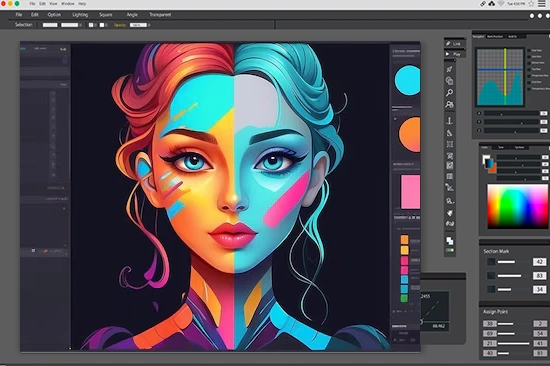The width and height of the screenshot is (550, 366).
Task: Click the eraser icon on the Link button
Action: 448,44
